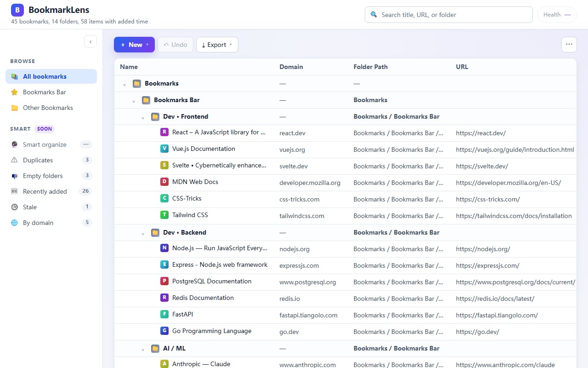This screenshot has width=588, height=368.
Task: Collapse the sidebar with the chevron button
Action: [x=90, y=41]
